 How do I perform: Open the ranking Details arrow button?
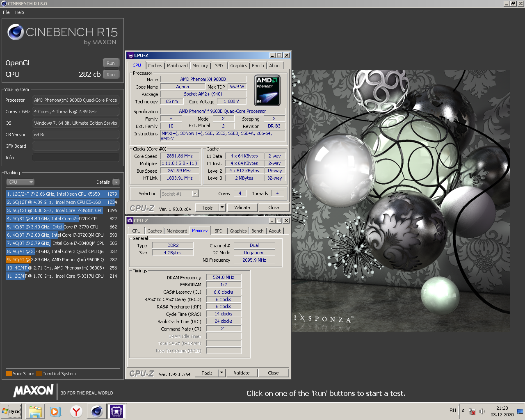click(x=116, y=182)
